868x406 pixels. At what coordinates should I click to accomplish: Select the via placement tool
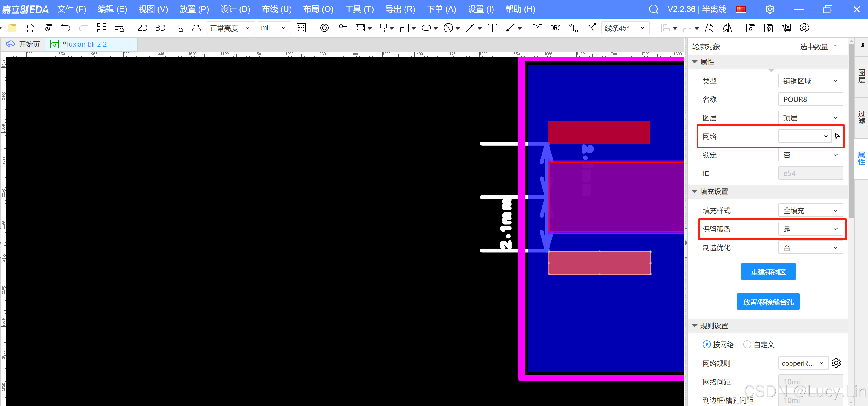pos(324,28)
